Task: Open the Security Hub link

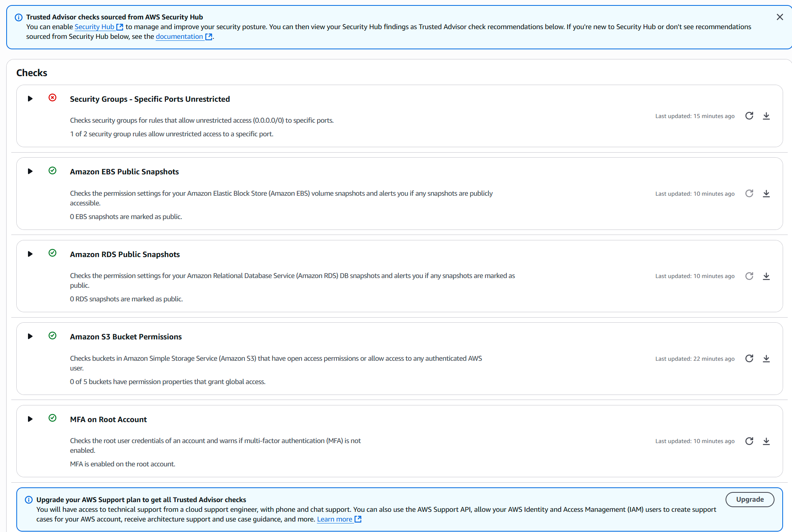Action: [x=94, y=26]
